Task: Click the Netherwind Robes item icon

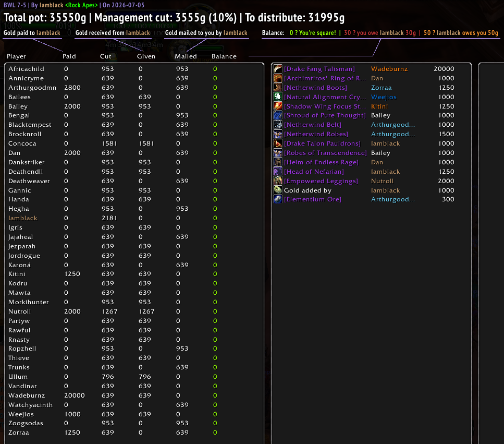Action: pyautogui.click(x=278, y=134)
